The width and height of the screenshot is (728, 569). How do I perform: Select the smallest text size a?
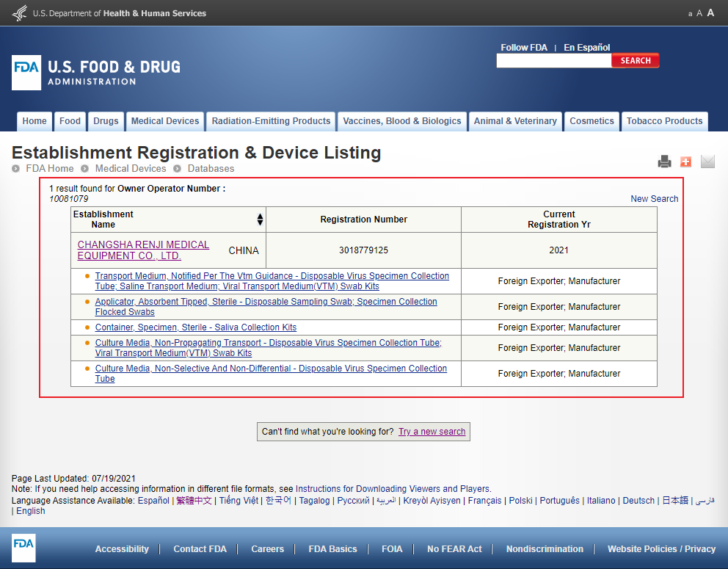[x=690, y=14]
